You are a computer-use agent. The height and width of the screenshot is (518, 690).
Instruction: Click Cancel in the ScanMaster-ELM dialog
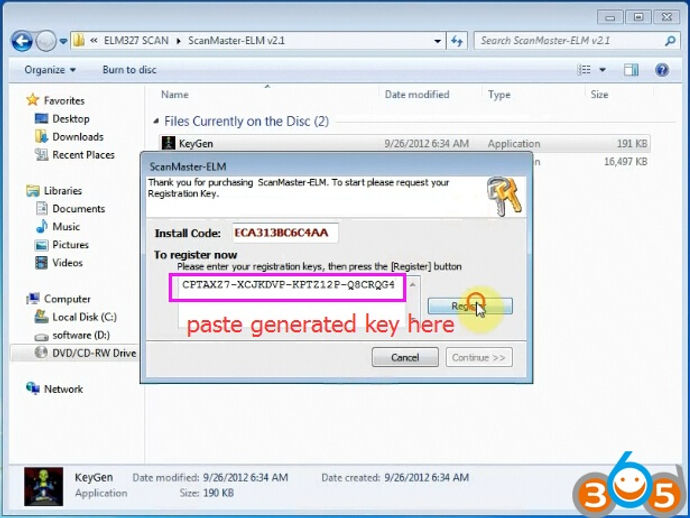coord(405,357)
